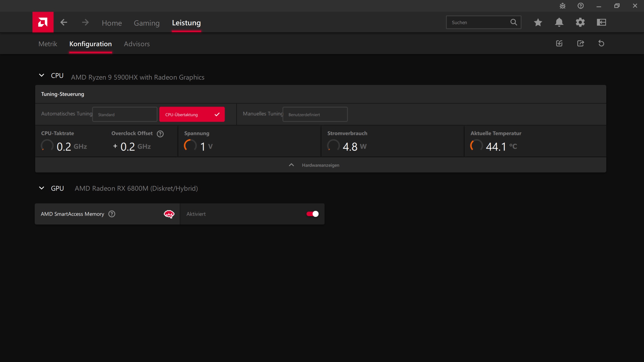This screenshot has width=644, height=362.
Task: Collapse the GPU section chevron
Action: point(42,188)
